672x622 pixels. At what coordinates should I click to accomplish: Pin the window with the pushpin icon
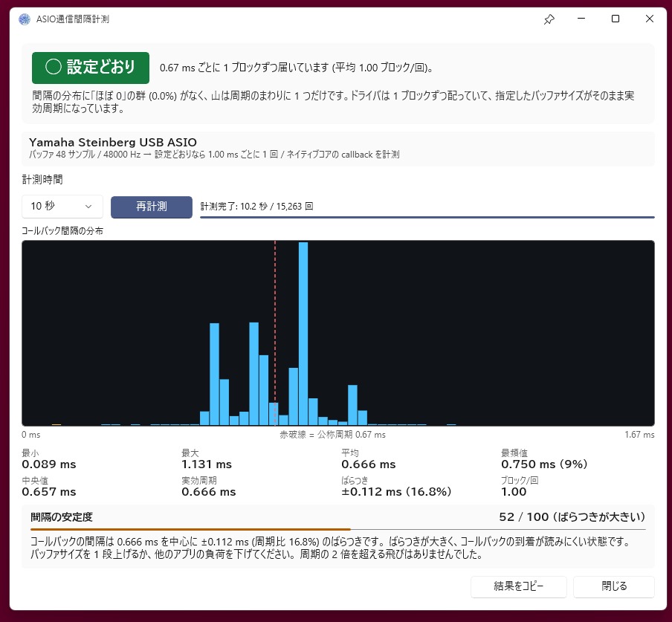pos(549,19)
